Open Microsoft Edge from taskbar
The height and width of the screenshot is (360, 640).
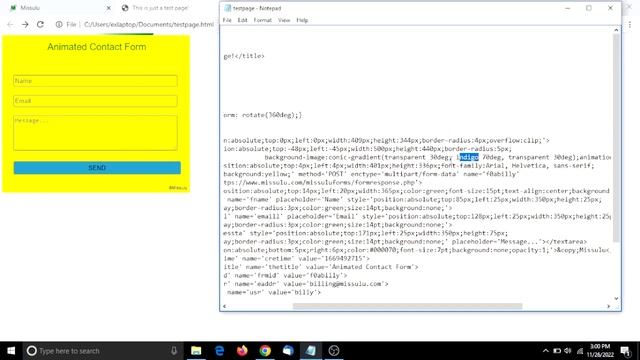point(219,351)
